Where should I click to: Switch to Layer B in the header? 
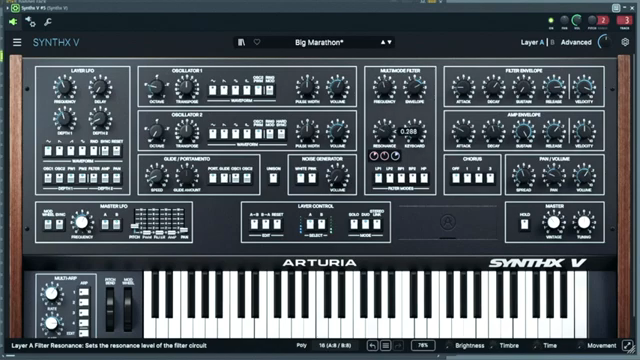552,42
